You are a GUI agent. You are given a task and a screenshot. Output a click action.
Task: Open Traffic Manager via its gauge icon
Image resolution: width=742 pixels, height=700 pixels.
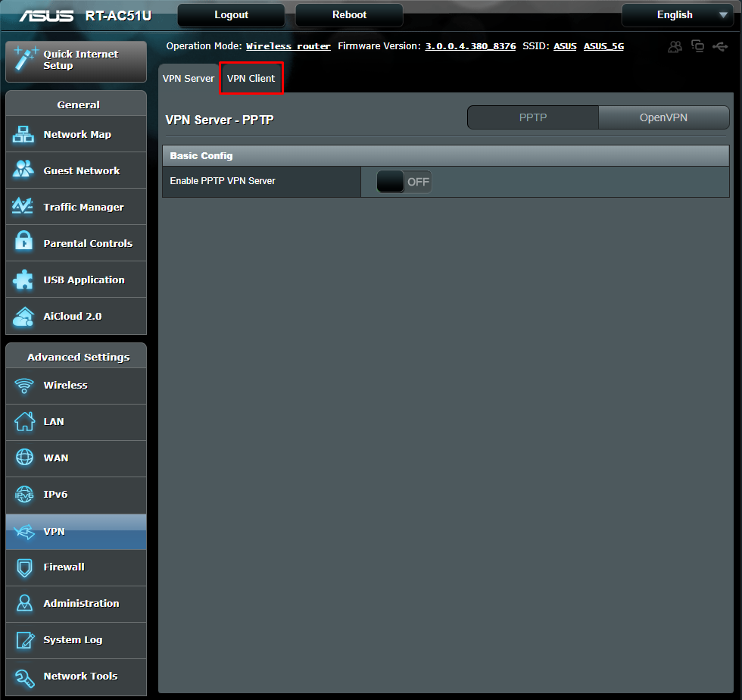[23, 206]
